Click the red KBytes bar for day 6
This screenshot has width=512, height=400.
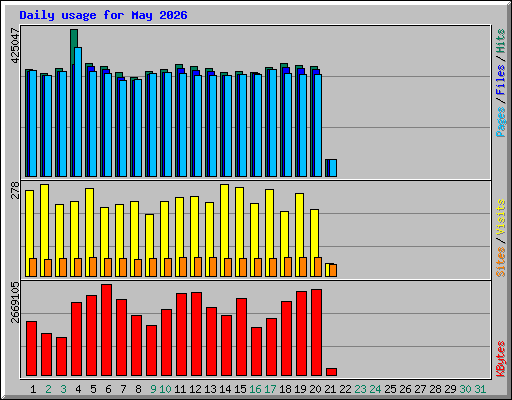(x=107, y=330)
